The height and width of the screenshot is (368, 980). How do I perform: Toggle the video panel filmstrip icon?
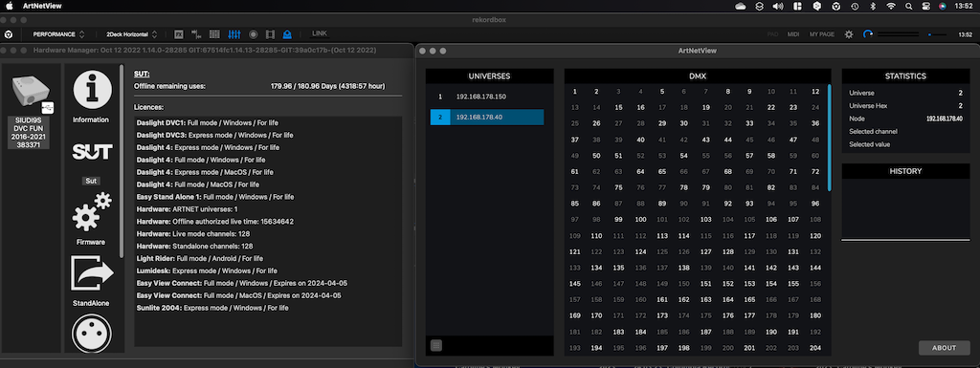(x=270, y=34)
